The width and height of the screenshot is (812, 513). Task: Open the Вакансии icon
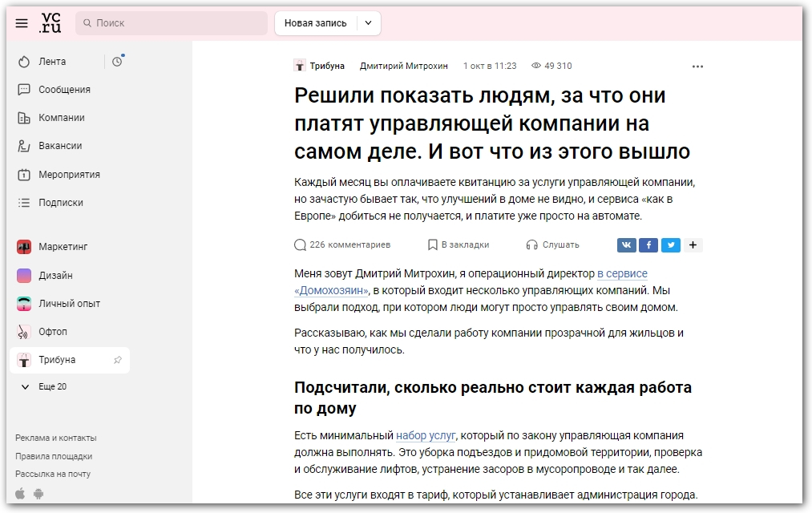[x=24, y=146]
